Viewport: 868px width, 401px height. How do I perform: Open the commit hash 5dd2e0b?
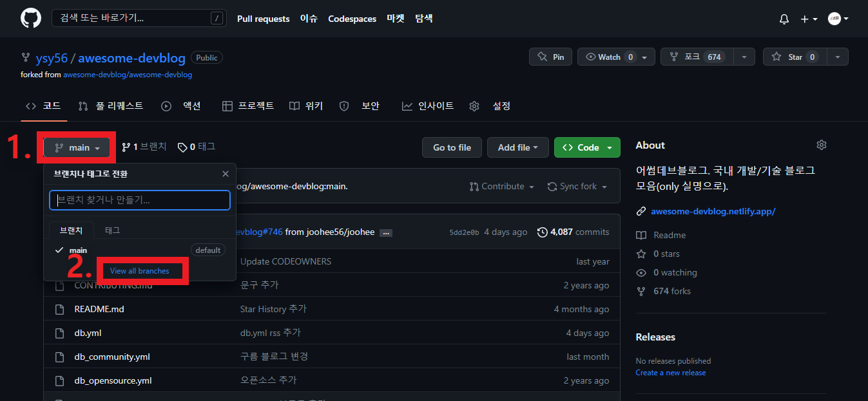click(x=464, y=232)
